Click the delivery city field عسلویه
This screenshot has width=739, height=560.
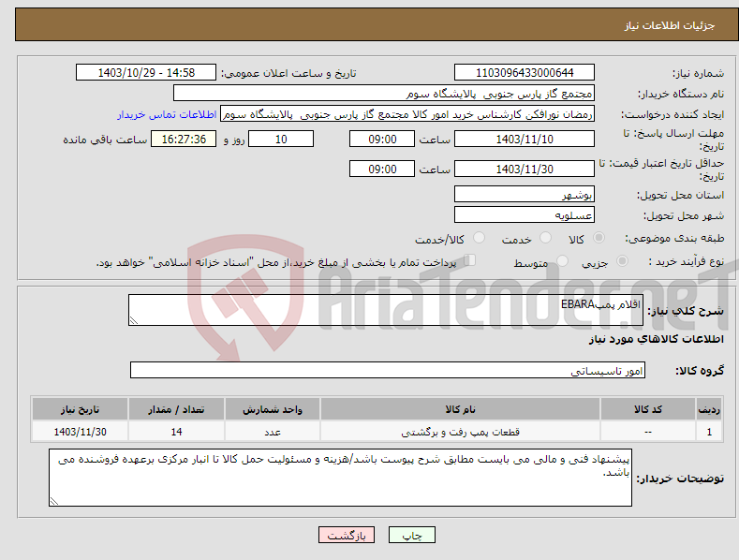(525, 215)
